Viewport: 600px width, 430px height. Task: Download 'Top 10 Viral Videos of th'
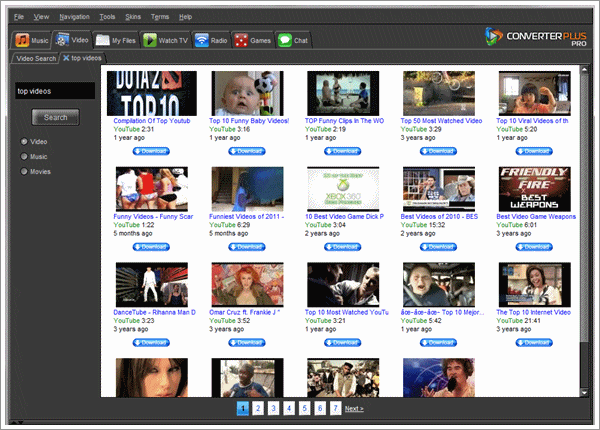[x=534, y=151]
